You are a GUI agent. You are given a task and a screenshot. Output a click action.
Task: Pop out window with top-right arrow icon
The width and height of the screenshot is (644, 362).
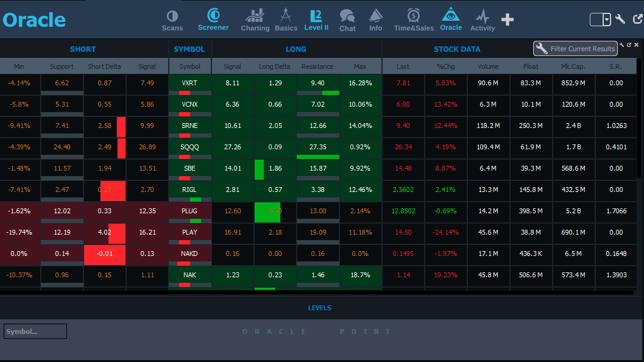click(x=637, y=20)
